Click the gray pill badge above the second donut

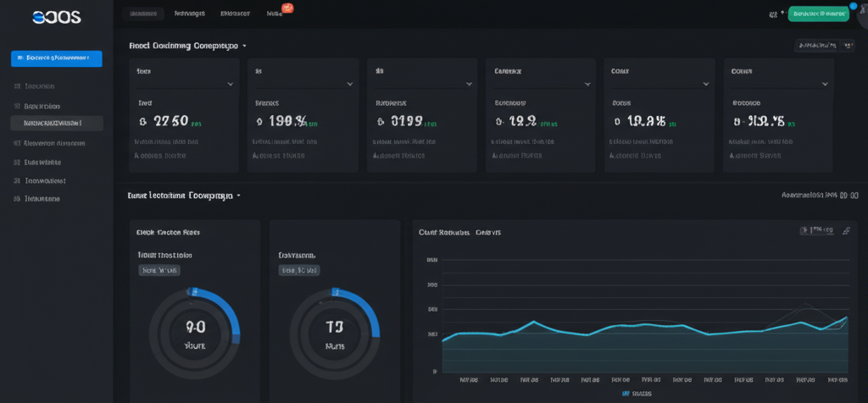click(x=299, y=271)
